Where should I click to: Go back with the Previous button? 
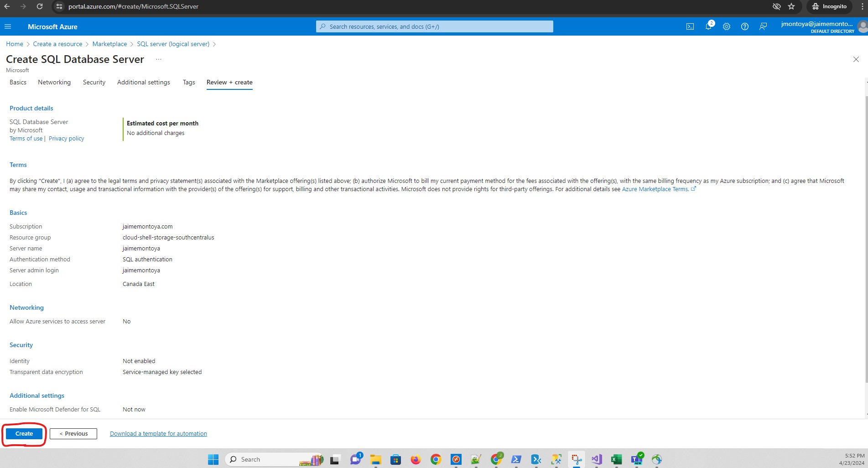[x=73, y=434]
